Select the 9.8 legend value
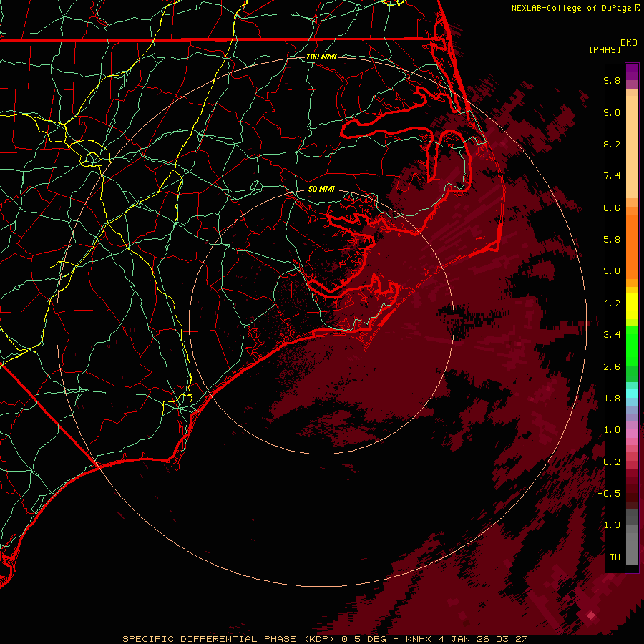The width and height of the screenshot is (644, 644). [x=612, y=80]
